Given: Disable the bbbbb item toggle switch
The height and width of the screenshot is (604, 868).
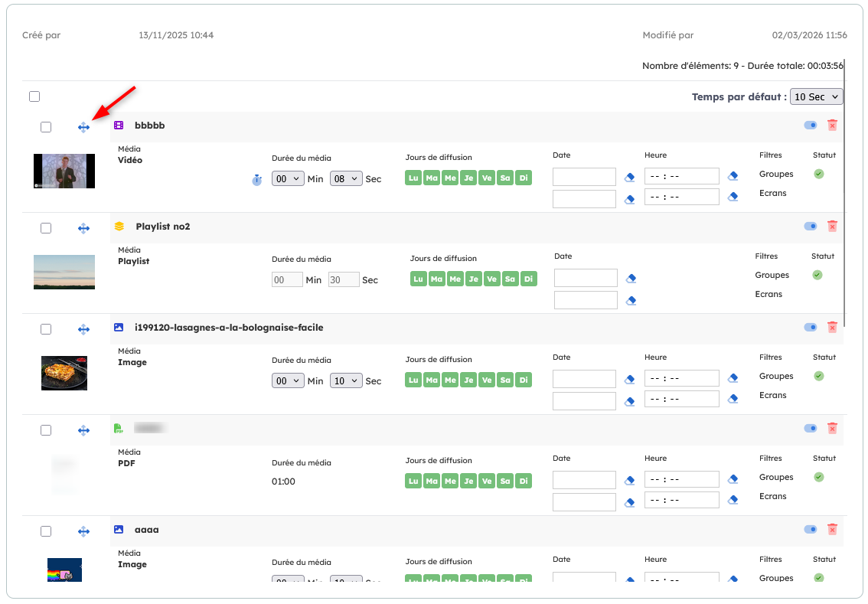Looking at the screenshot, I should click(811, 126).
